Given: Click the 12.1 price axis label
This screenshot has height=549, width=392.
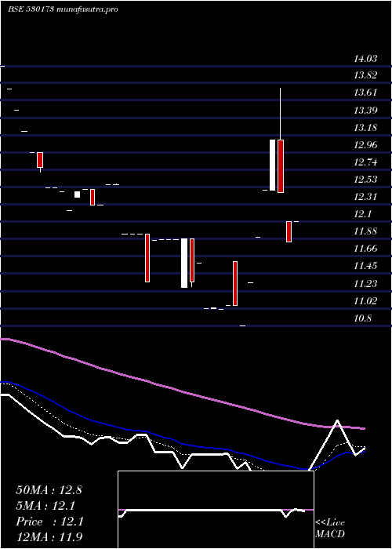Looking at the screenshot, I should 363,214.
